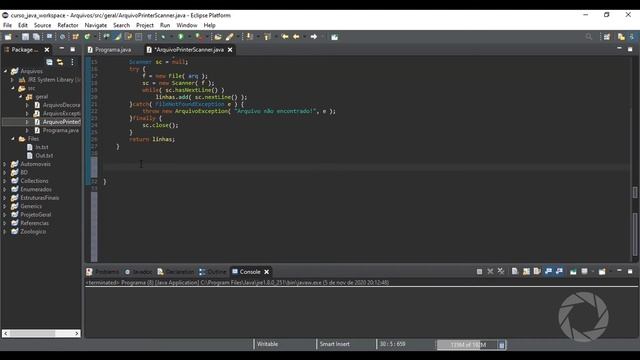640x360 pixels.
Task: Click Link with Editor icon in Package Explorer
Action: (60, 62)
